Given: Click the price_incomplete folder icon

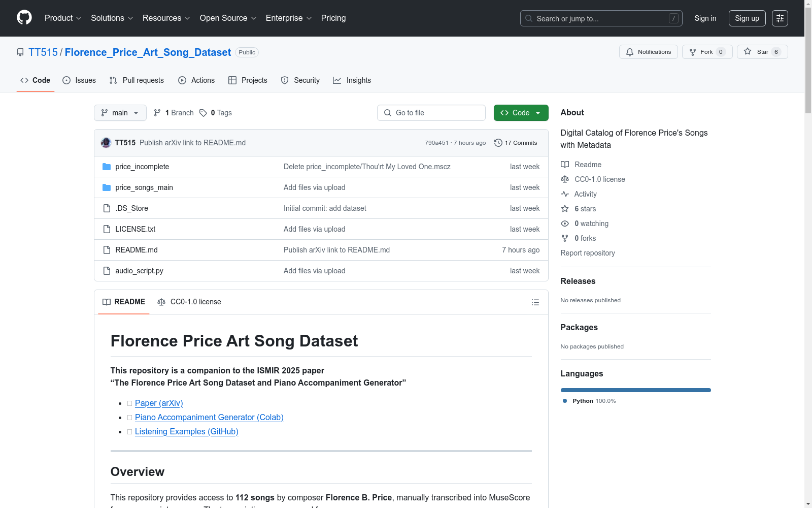Looking at the screenshot, I should 107,167.
